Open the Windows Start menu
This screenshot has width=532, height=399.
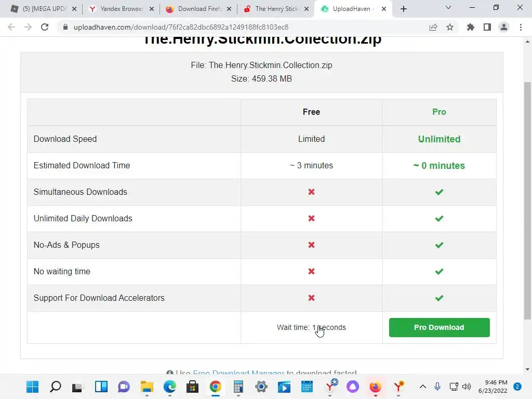[32, 387]
